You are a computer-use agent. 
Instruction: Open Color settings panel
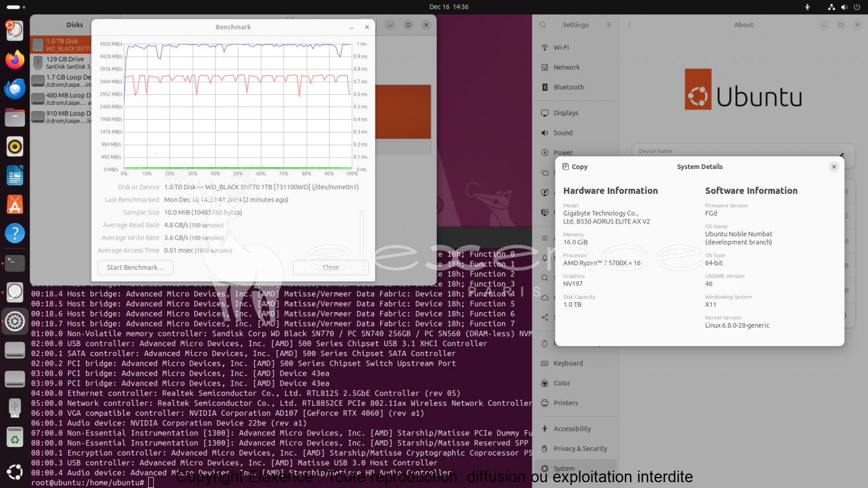575,383
